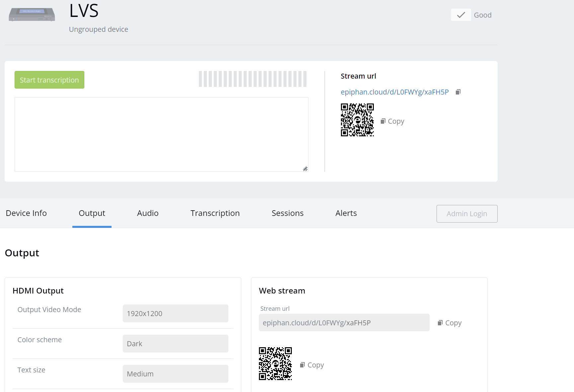574x392 pixels.
Task: Switch to the Device Info tab
Action: tap(26, 213)
